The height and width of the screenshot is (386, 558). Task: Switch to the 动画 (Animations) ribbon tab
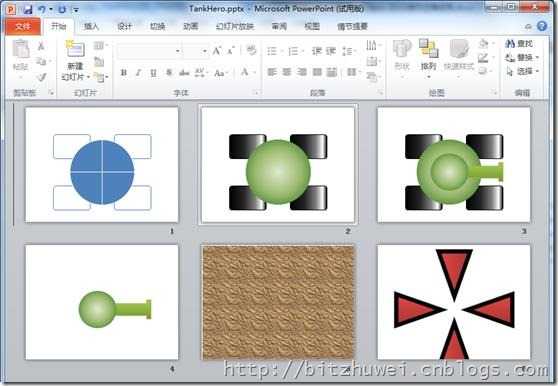click(x=191, y=26)
